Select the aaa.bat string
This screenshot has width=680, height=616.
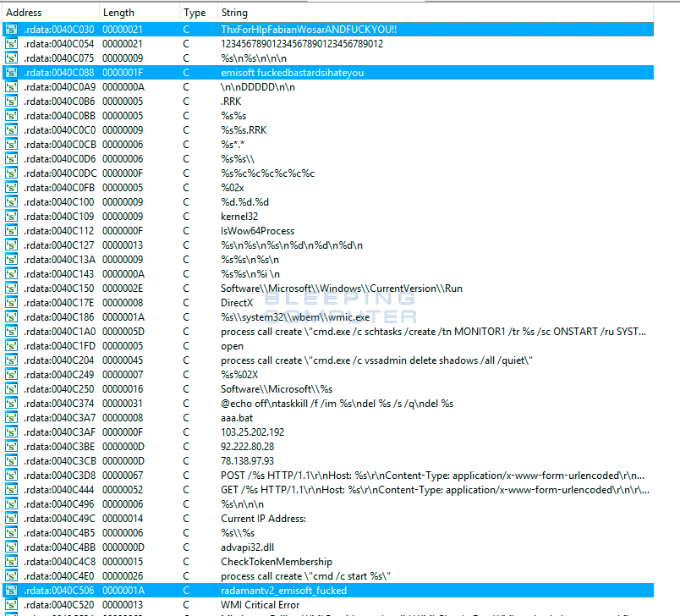click(x=237, y=418)
